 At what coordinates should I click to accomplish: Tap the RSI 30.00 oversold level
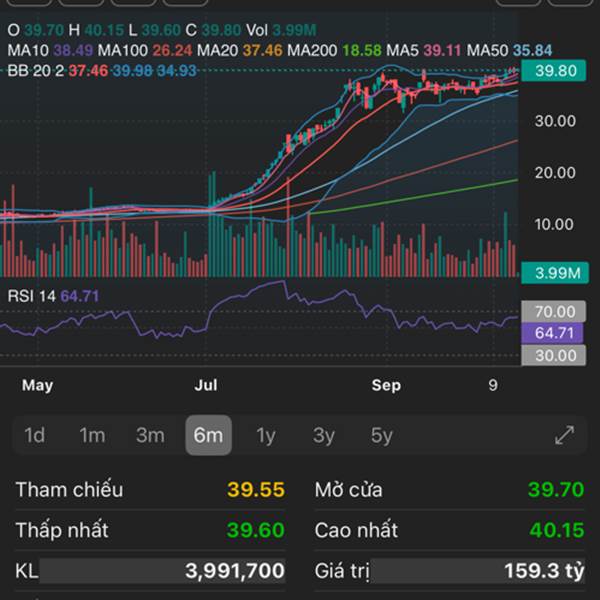553,355
